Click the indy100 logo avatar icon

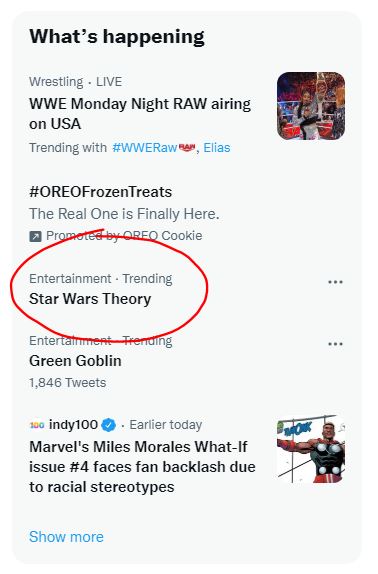pos(37,425)
